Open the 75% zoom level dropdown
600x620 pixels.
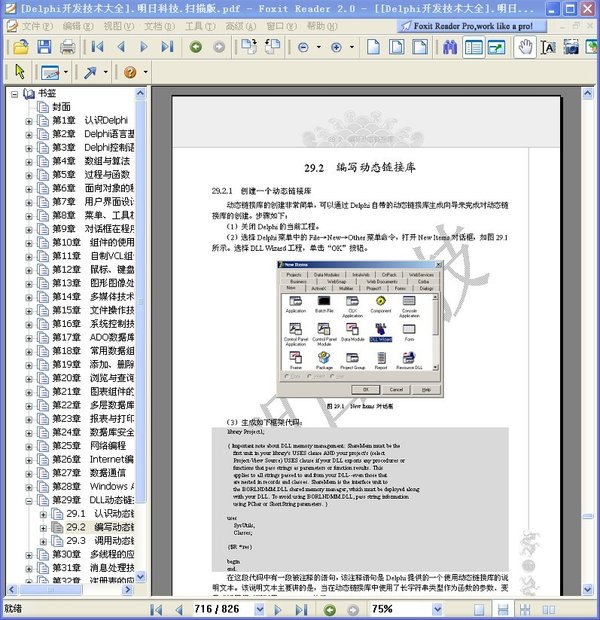[x=437, y=609]
